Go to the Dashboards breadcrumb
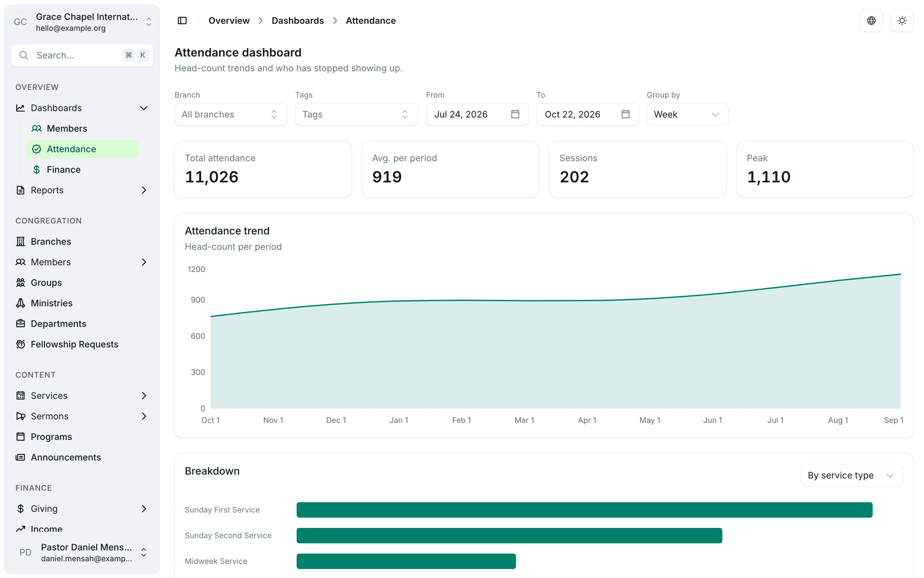Viewport: 924px width, 578px height. [297, 21]
